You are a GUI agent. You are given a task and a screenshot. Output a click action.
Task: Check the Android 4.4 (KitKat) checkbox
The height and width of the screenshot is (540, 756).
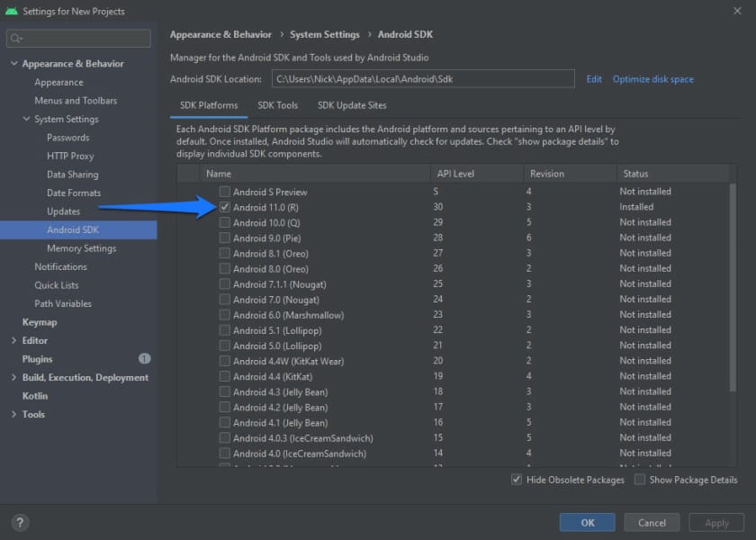(x=225, y=376)
